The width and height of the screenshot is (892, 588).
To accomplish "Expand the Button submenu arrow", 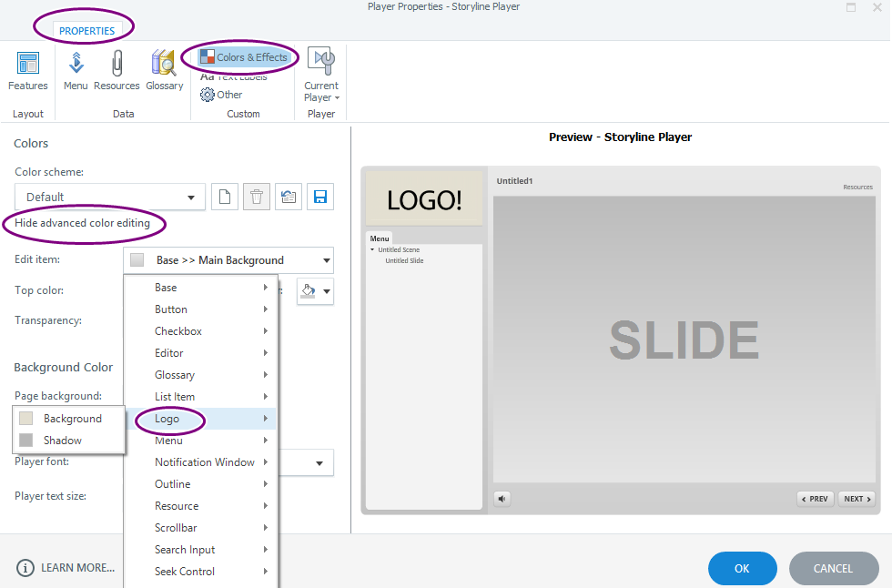I will (x=265, y=309).
